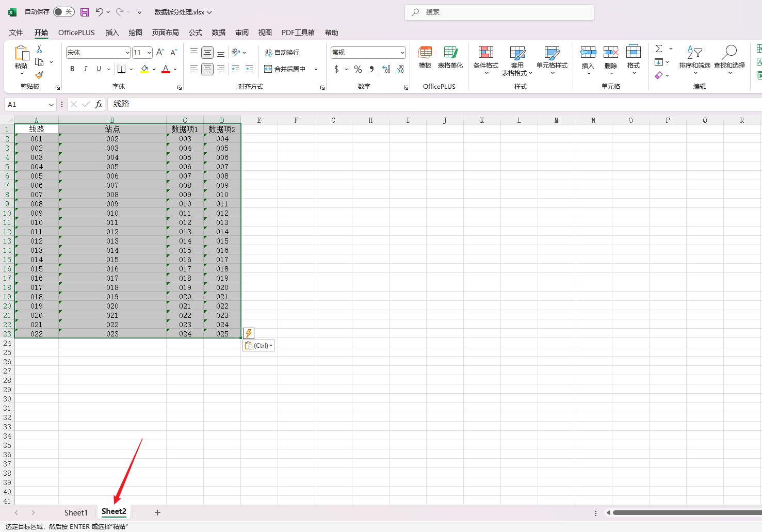Open fill color dropdown arrow

click(x=154, y=69)
